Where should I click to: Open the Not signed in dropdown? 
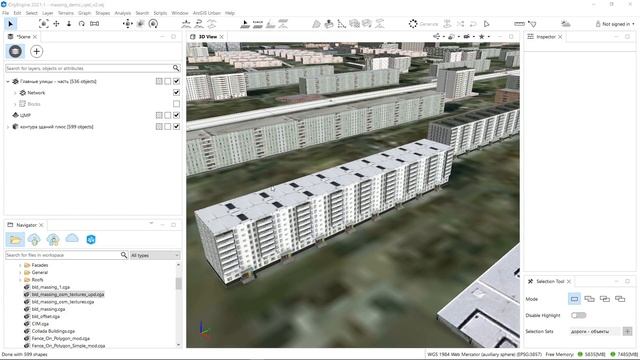tap(615, 24)
